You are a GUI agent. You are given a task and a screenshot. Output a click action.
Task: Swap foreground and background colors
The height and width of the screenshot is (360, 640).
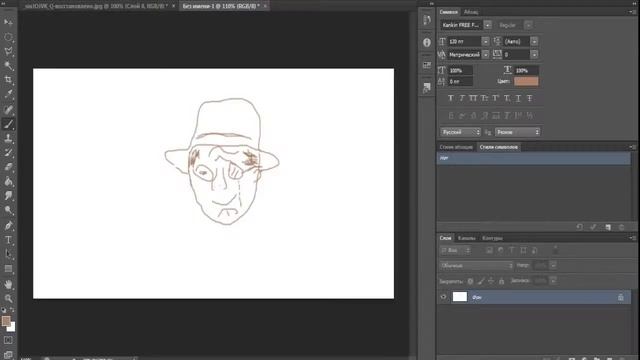[x=12, y=310]
